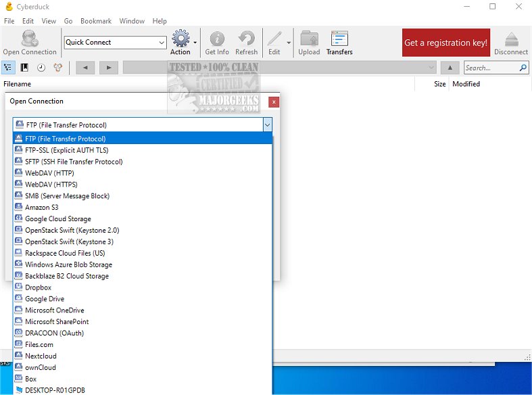The image size is (532, 395).
Task: Click the Get Info icon
Action: click(217, 39)
